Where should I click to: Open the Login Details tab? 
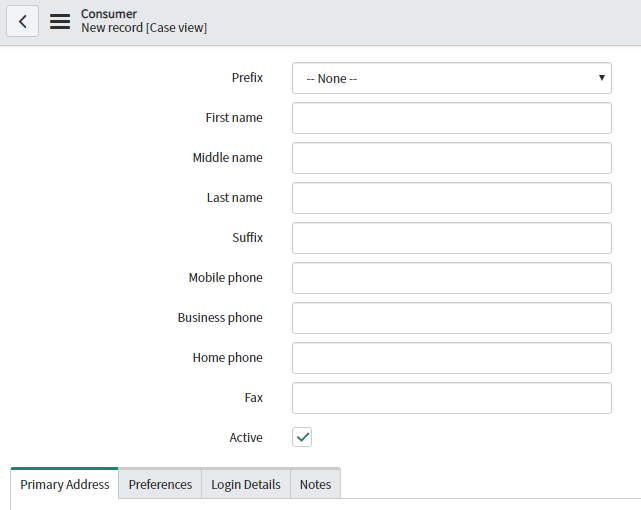tap(246, 484)
